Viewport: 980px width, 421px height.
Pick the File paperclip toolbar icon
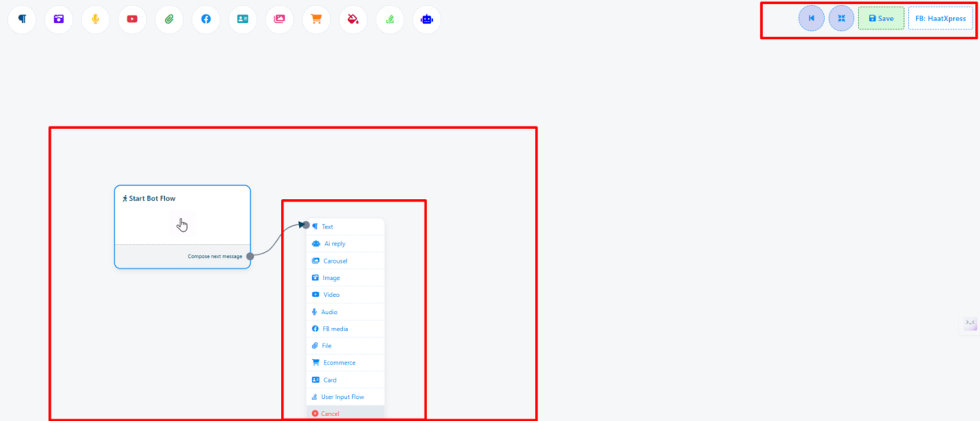tap(169, 19)
